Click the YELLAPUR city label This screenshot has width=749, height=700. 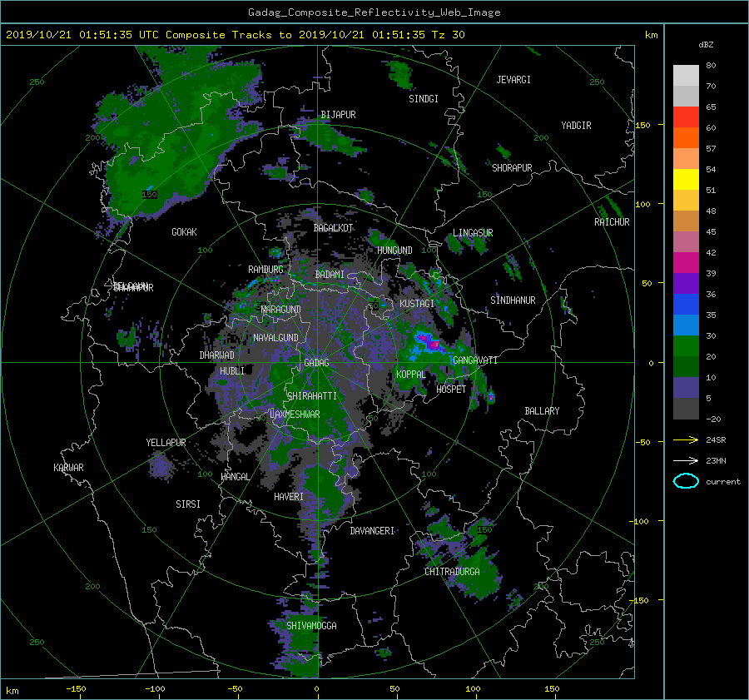coord(166,443)
